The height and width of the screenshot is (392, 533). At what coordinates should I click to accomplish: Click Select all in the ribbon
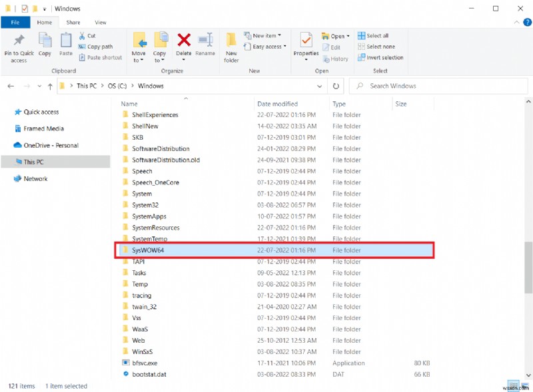tap(373, 36)
